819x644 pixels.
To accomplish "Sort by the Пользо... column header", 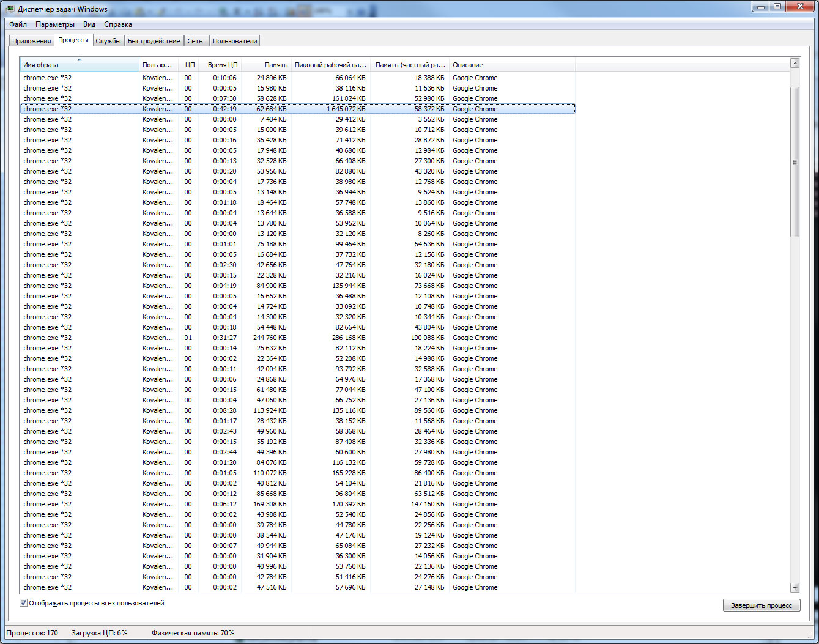I will tap(158, 65).
